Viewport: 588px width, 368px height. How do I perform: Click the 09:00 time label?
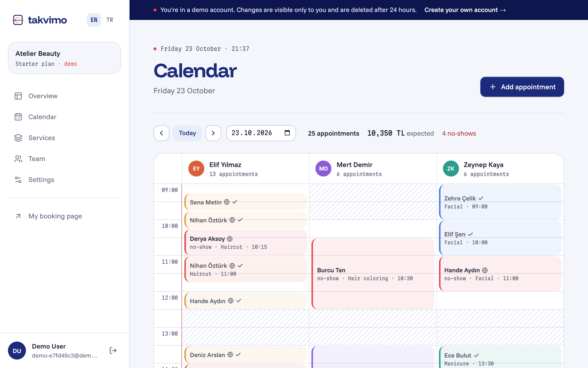[x=170, y=190]
